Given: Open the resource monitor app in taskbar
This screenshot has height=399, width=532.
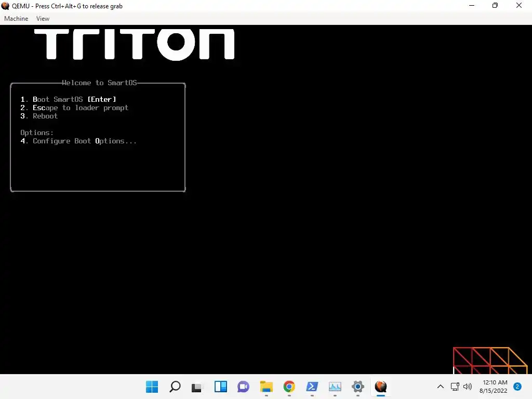Looking at the screenshot, I should coord(335,387).
